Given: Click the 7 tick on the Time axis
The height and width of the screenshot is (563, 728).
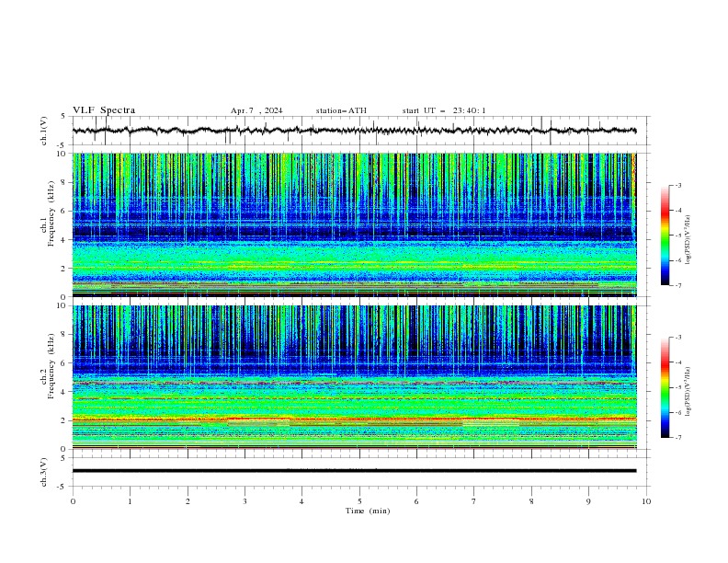Looking at the screenshot, I should coord(474,501).
